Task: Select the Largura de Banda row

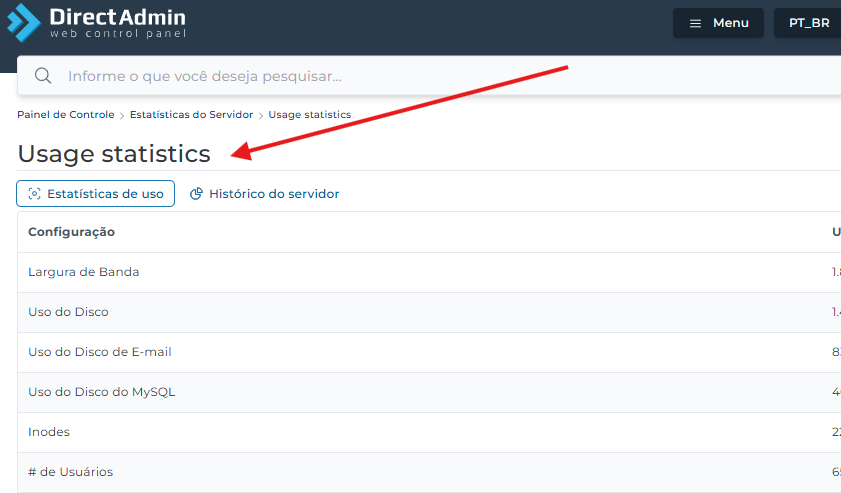Action: pos(83,272)
